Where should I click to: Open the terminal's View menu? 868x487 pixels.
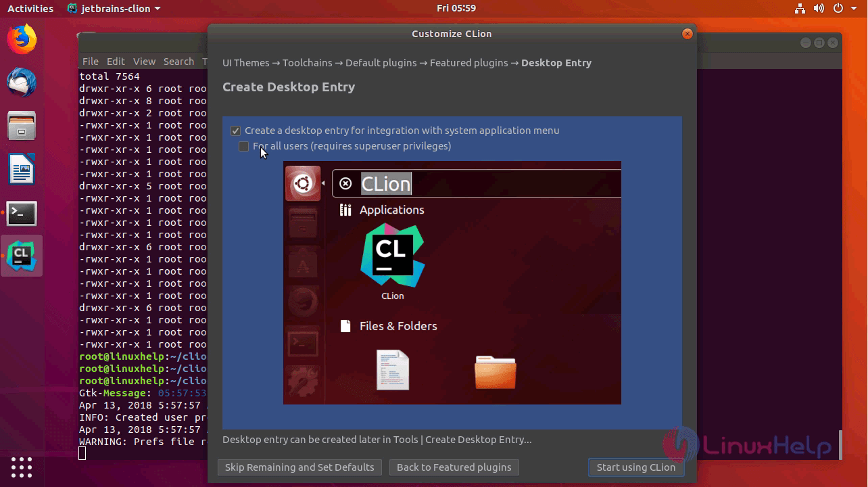pyautogui.click(x=144, y=61)
